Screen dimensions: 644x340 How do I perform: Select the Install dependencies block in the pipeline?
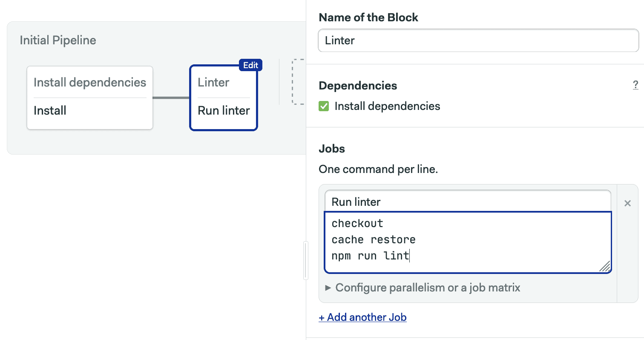pos(89,98)
